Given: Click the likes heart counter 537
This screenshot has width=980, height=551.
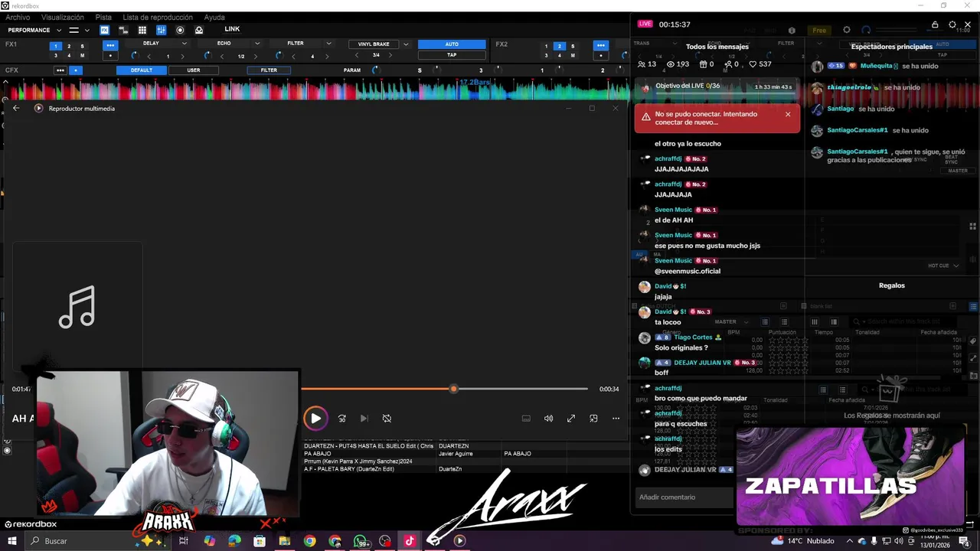Looking at the screenshot, I should tap(760, 64).
